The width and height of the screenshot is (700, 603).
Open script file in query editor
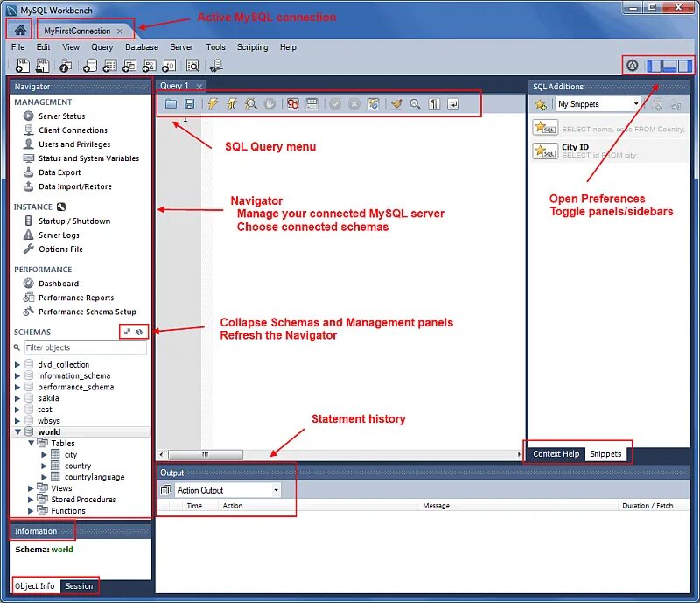(171, 104)
